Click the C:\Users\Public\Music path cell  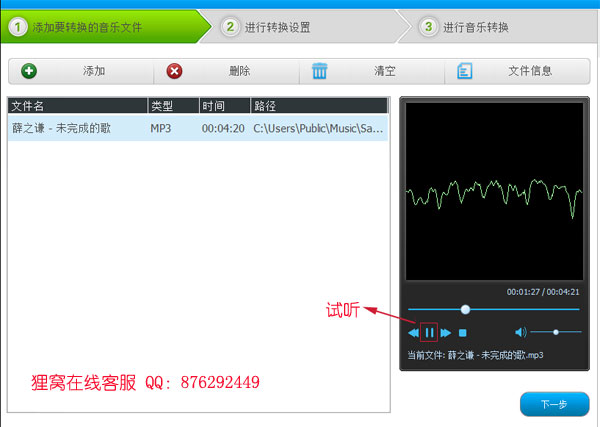(318, 128)
